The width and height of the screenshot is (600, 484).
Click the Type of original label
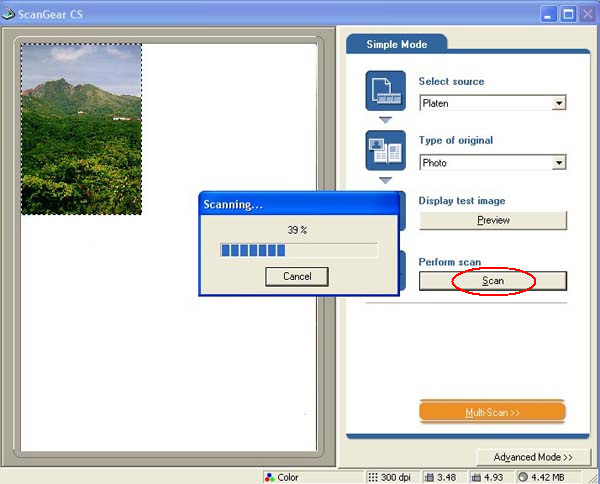[x=456, y=140]
